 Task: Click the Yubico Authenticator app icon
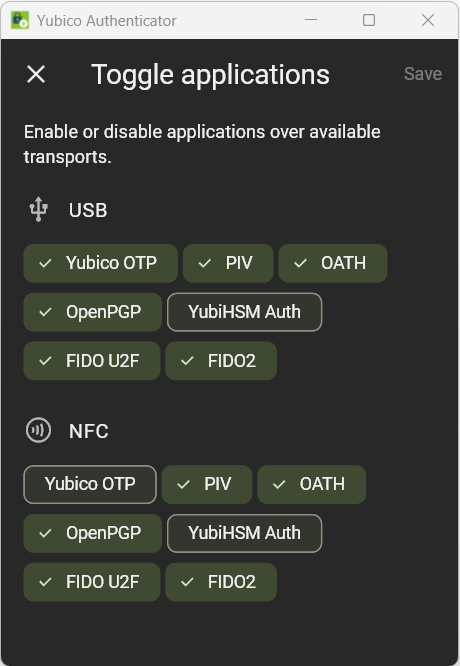pos(20,20)
